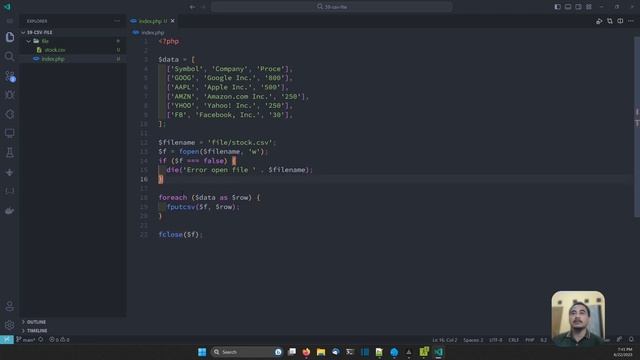Click the editor vertical scrollbar

(x=637, y=127)
